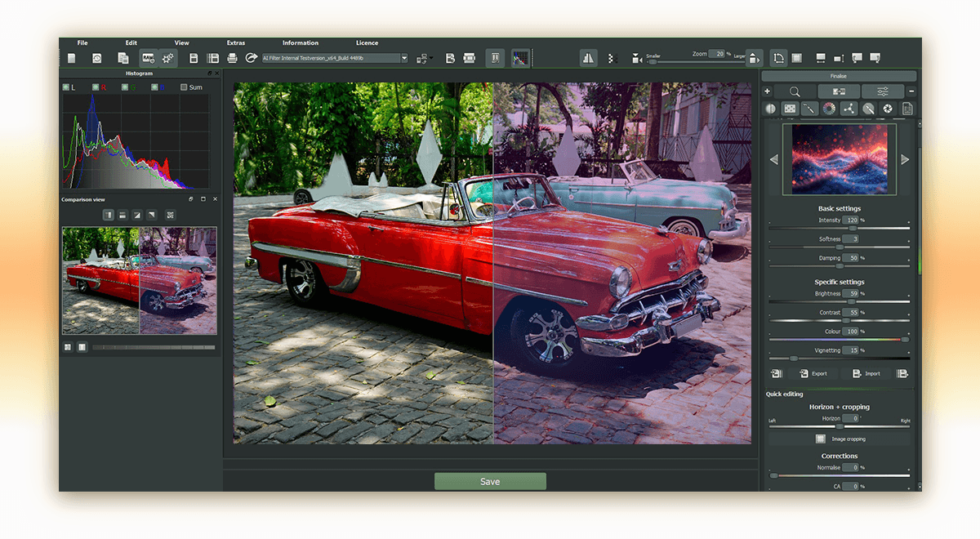Toggle the B channel checkbox in the Histogram
The image size is (980, 539).
[x=154, y=87]
